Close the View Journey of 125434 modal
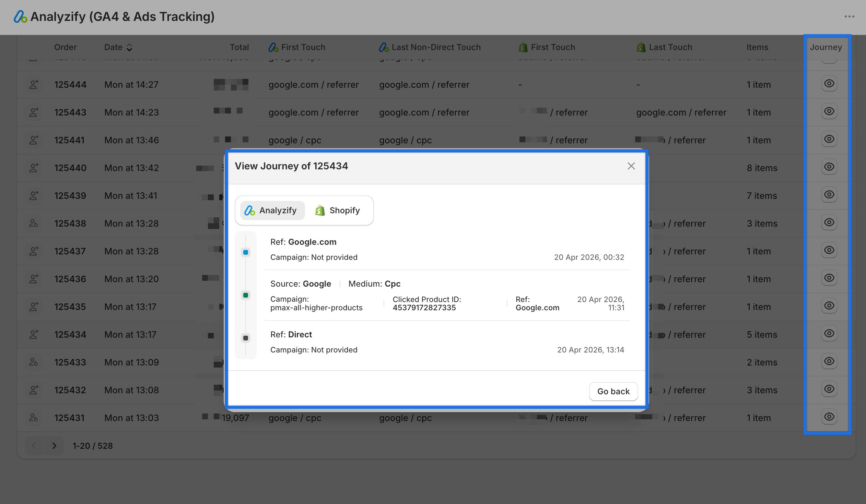 (631, 166)
